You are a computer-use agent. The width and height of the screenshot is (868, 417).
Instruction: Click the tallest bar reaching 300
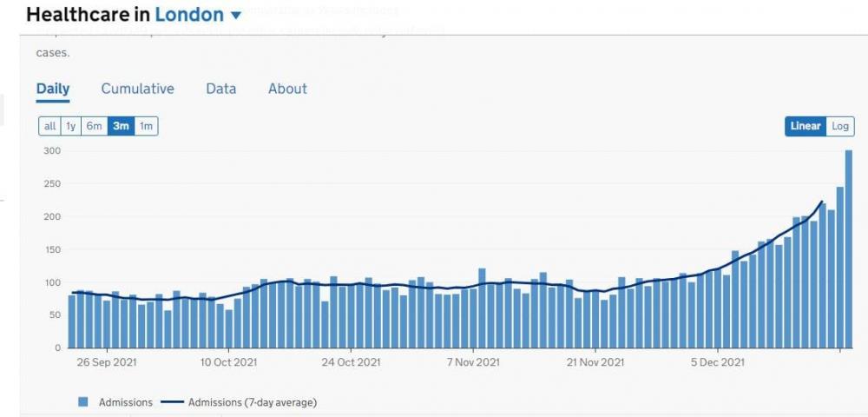(x=849, y=249)
